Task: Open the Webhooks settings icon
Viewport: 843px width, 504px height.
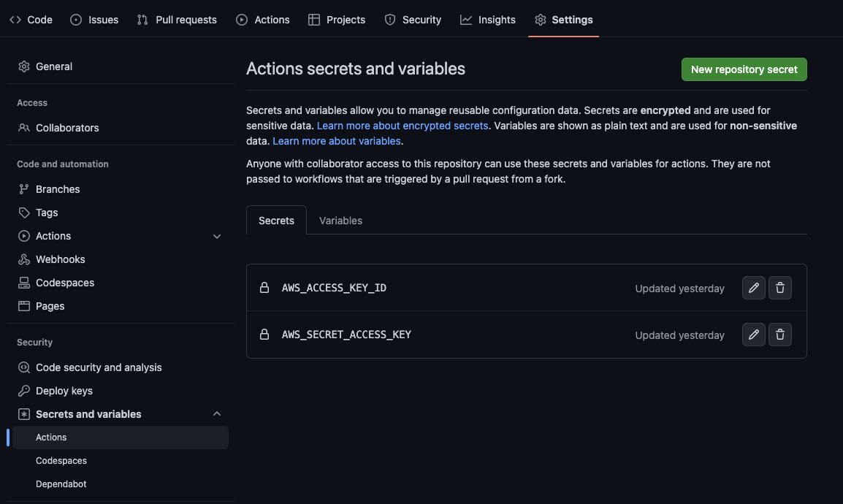Action: [x=23, y=259]
